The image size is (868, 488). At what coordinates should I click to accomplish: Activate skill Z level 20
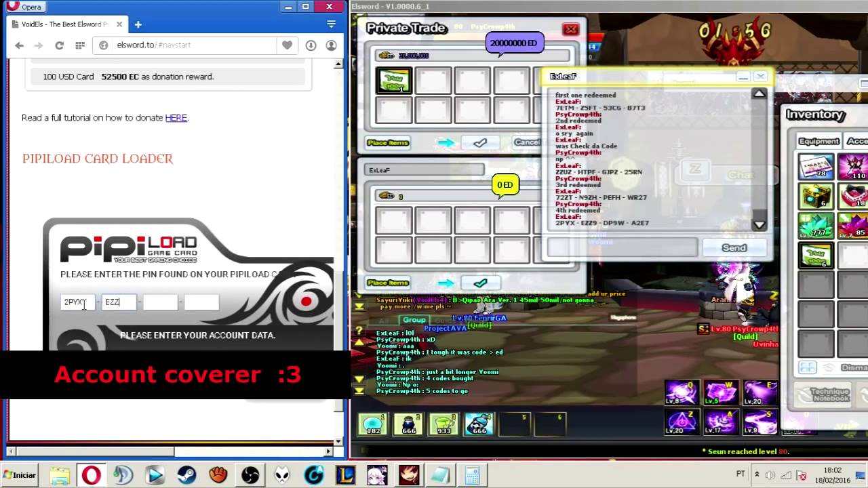tap(681, 422)
